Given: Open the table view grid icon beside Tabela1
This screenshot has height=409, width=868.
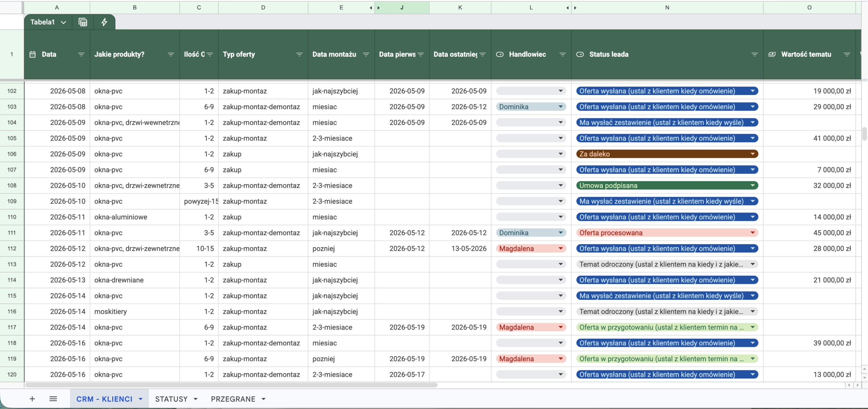Looking at the screenshot, I should [83, 22].
